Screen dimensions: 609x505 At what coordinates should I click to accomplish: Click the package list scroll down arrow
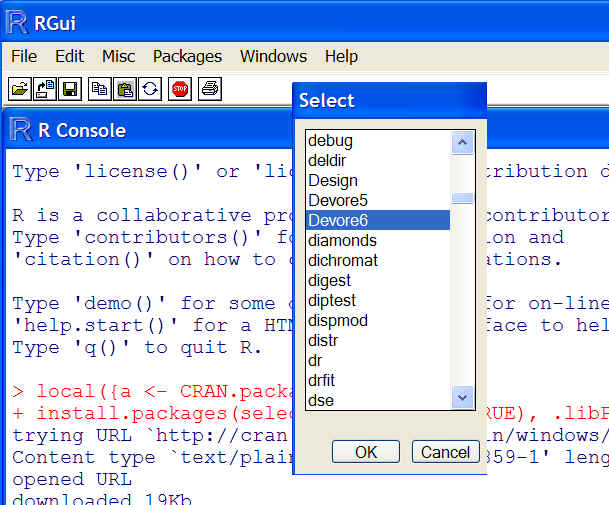[462, 397]
